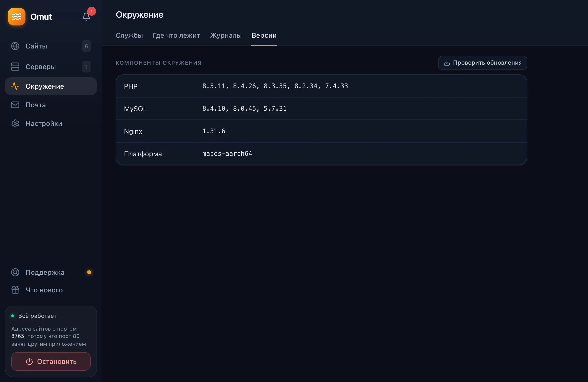Click the Omut orange wave logo
This screenshot has height=382, width=588.
17,17
